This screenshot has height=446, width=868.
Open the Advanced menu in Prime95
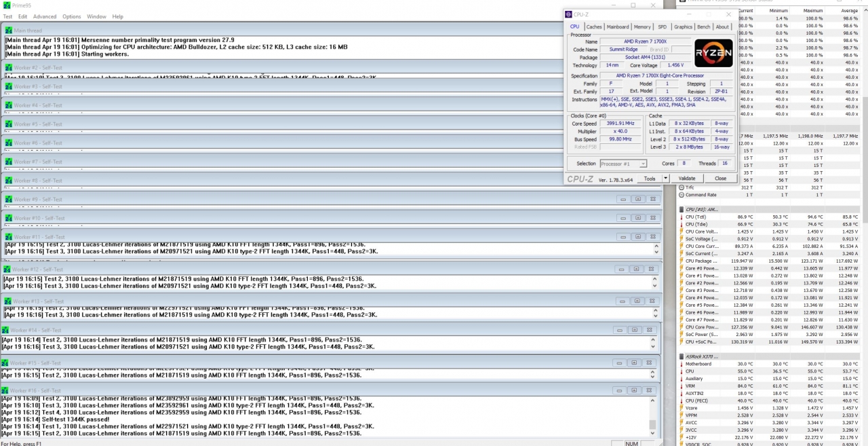(x=45, y=16)
